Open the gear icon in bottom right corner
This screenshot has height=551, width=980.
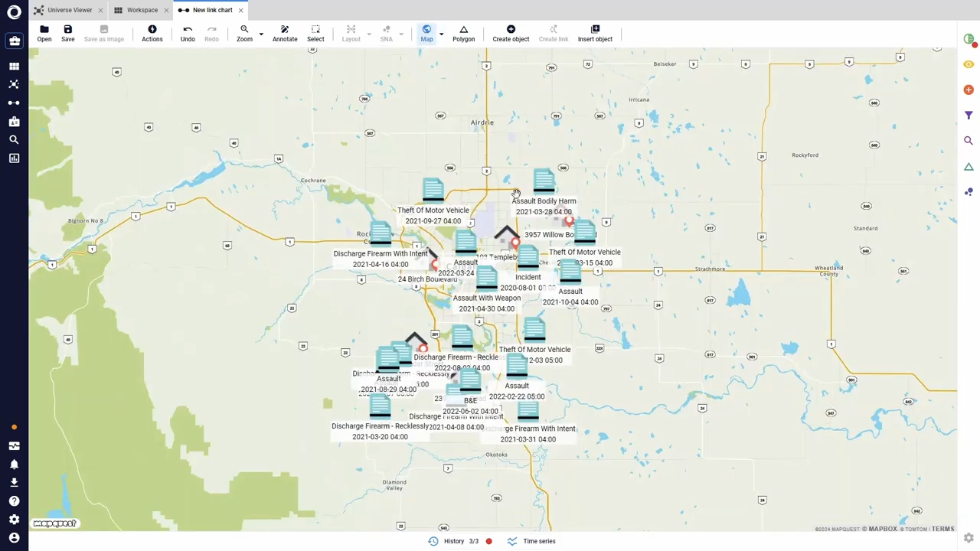(x=969, y=538)
